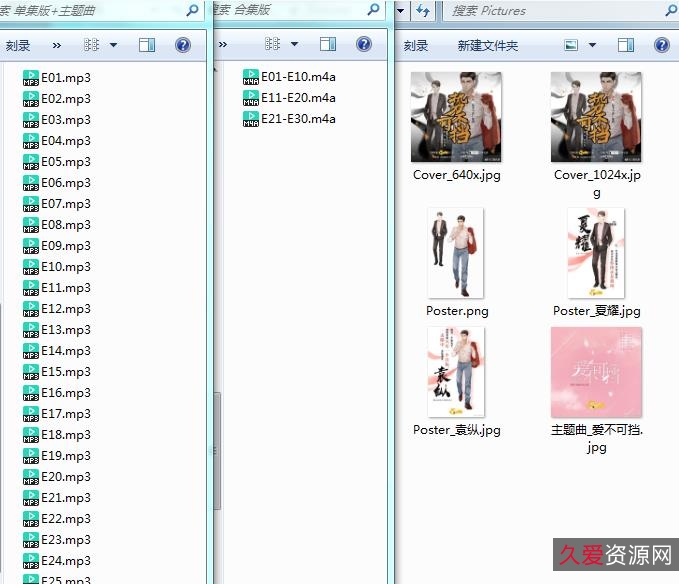This screenshot has width=679, height=584.
Task: Change view icon in mp3 folder toolbar
Action: tap(92, 45)
